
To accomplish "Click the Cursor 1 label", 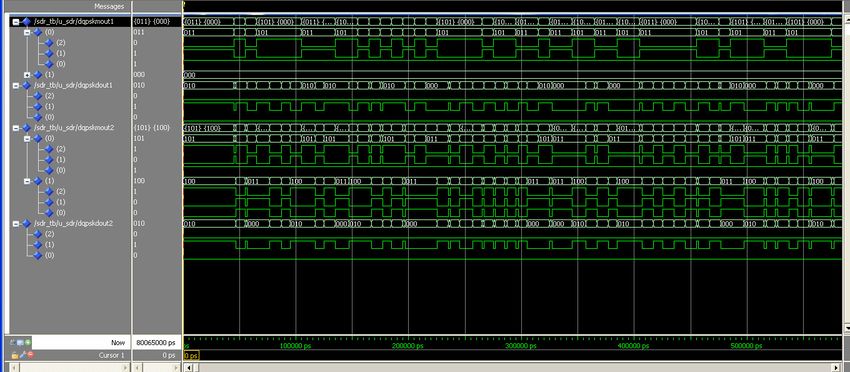I will click(112, 355).
